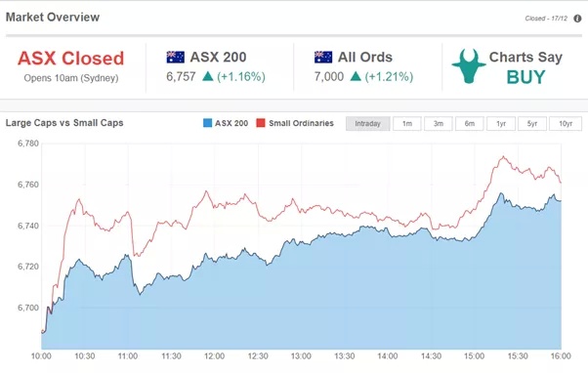Click the red Small Ordinaries color swatch
The width and height of the screenshot is (588, 373).
[261, 123]
